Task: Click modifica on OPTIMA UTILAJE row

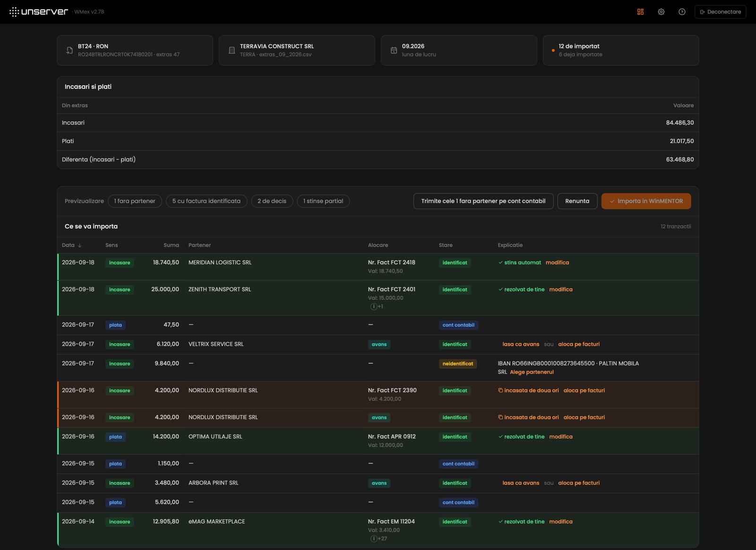Action: (561, 437)
